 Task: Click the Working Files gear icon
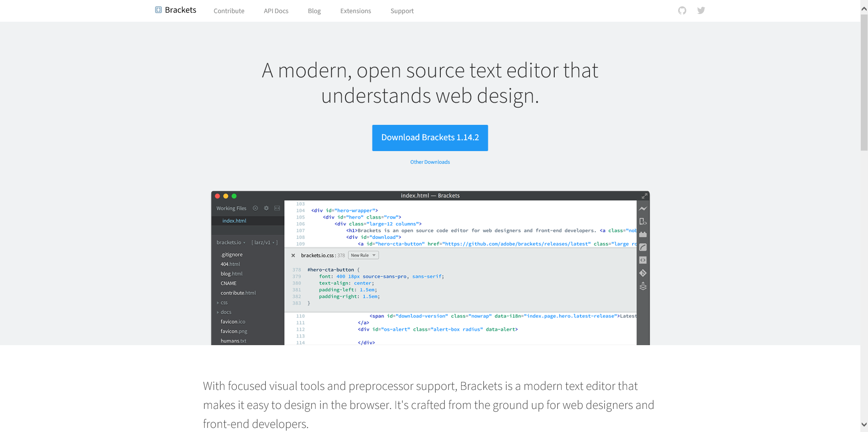click(x=266, y=208)
